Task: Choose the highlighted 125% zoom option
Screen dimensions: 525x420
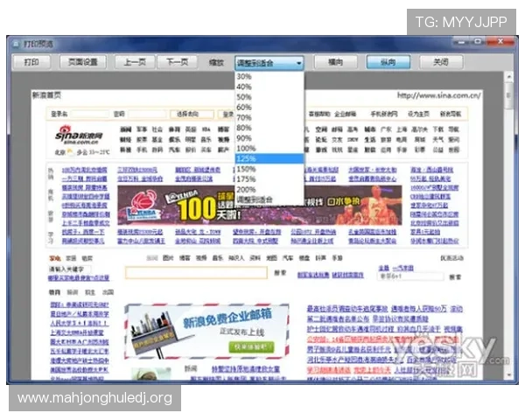Action: click(269, 158)
